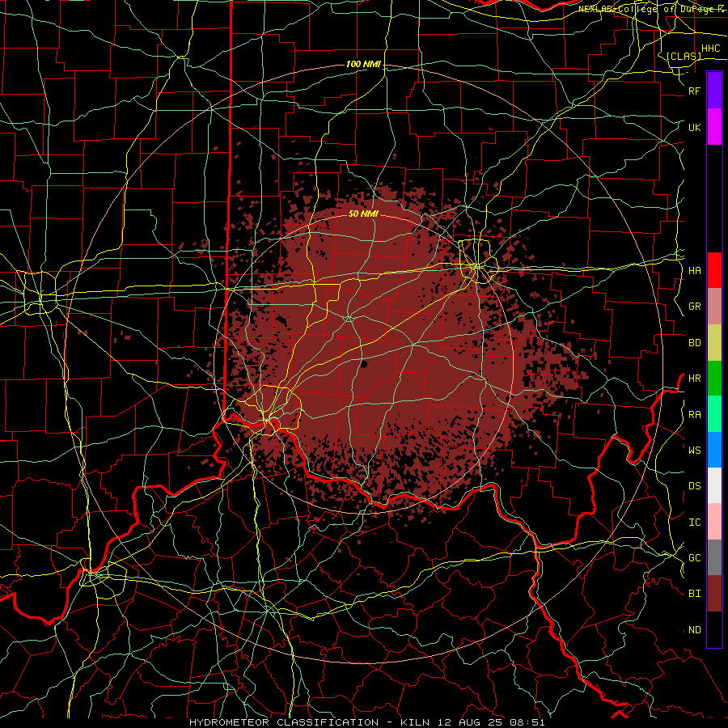This screenshot has height=728, width=728.
Task: Click the BI brown legend swatch
Action: tap(714, 594)
